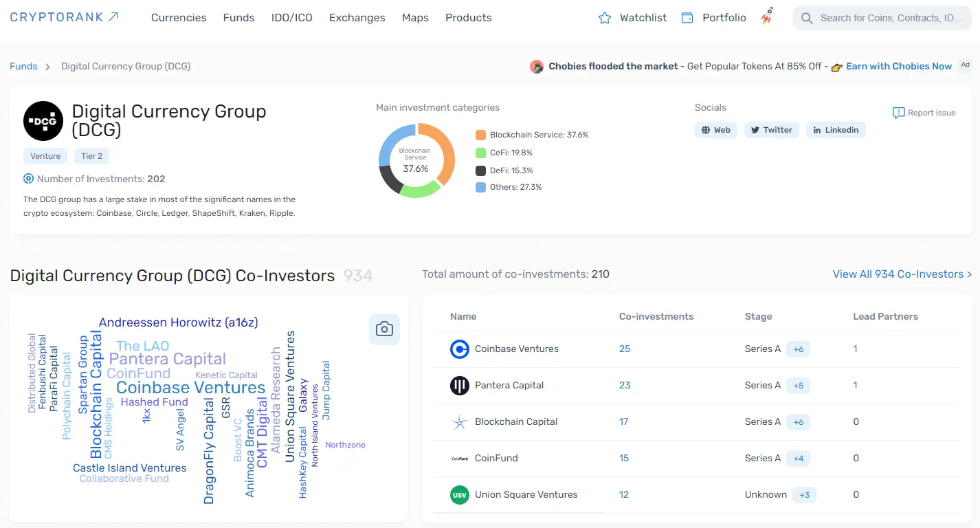Click the Chobies ad avatar icon
This screenshot has height=528, width=980.
pyautogui.click(x=537, y=67)
